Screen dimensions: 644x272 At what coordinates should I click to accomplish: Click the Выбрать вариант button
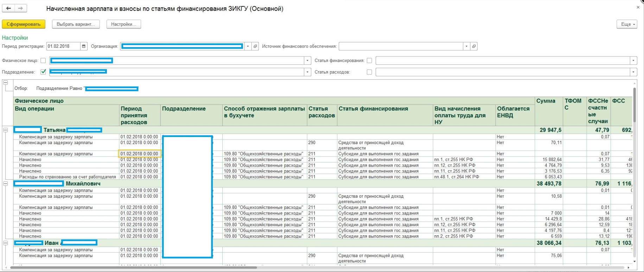click(76, 24)
